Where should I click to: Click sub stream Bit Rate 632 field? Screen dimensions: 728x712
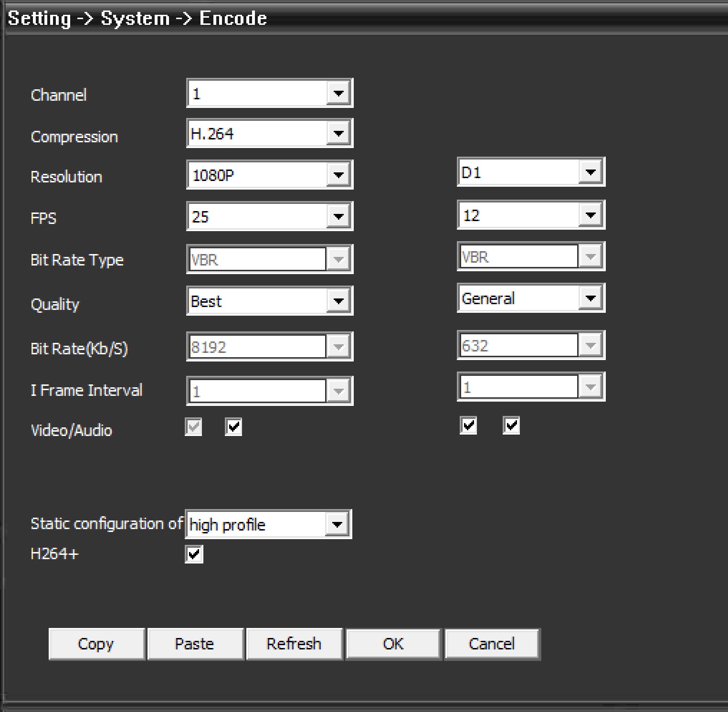point(518,345)
